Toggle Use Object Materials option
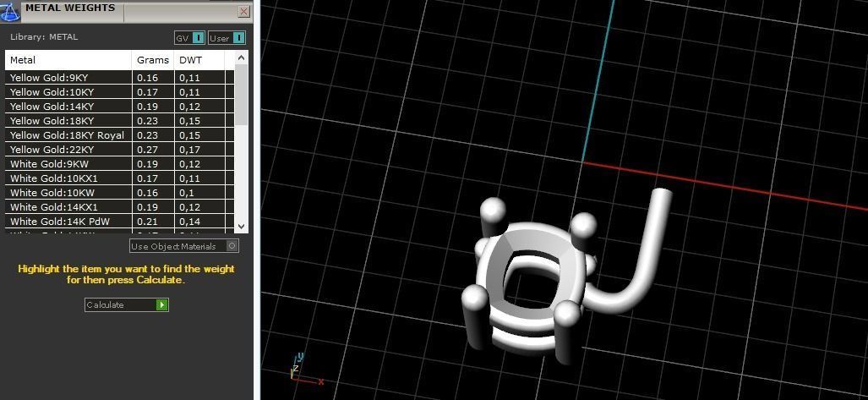The width and height of the screenshot is (868, 400). pos(183,246)
